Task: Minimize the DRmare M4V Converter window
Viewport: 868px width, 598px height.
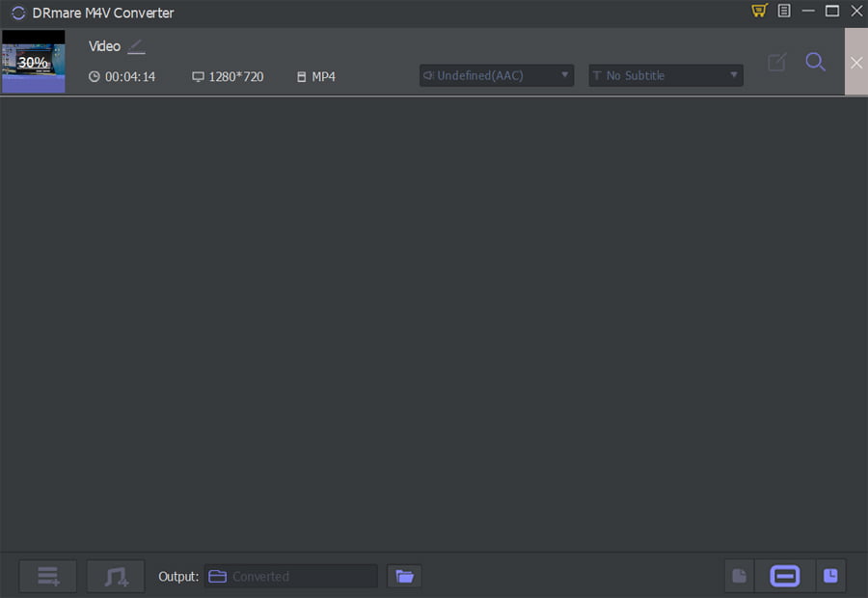Action: [x=808, y=11]
